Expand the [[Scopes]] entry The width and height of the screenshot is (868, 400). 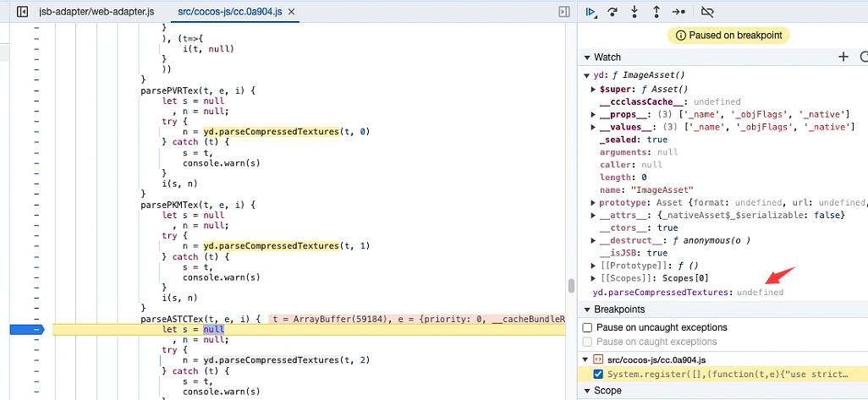click(594, 278)
